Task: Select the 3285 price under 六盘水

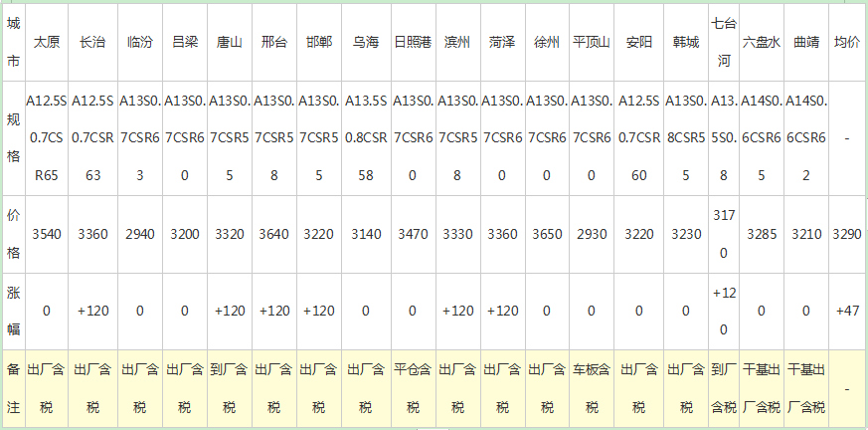Action: [x=762, y=235]
